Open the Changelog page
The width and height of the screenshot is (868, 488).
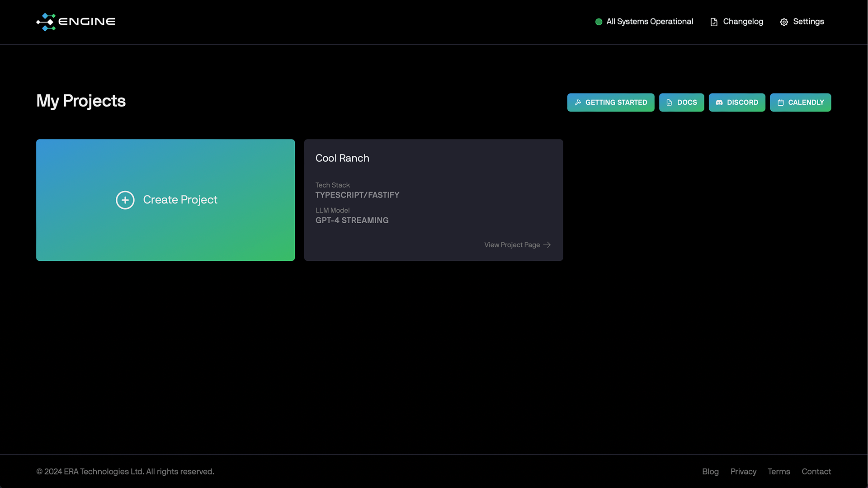click(743, 22)
